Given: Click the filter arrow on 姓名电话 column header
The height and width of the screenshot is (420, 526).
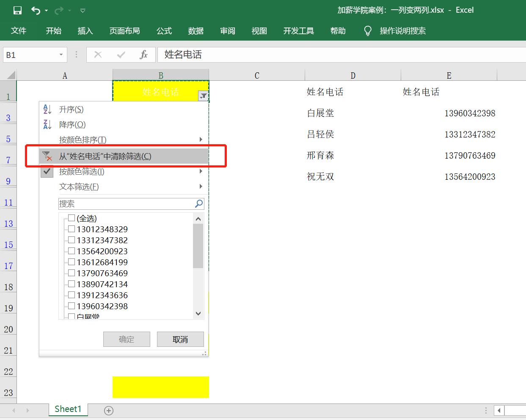Looking at the screenshot, I should (x=204, y=96).
